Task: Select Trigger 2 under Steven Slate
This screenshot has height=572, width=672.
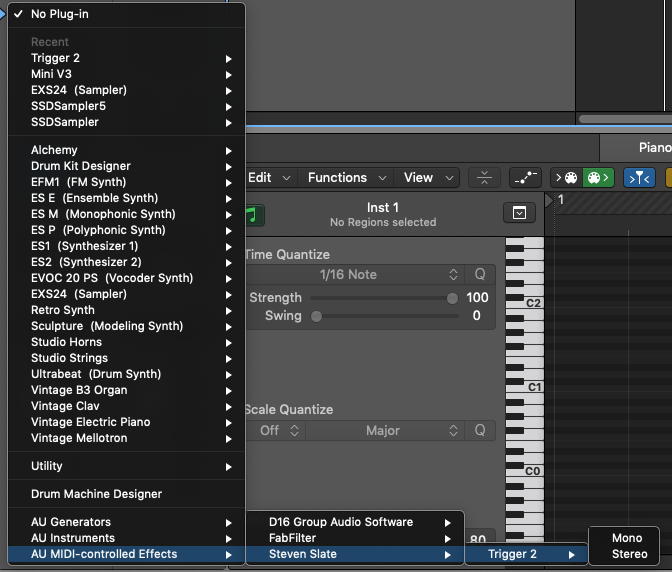Action: (x=526, y=554)
